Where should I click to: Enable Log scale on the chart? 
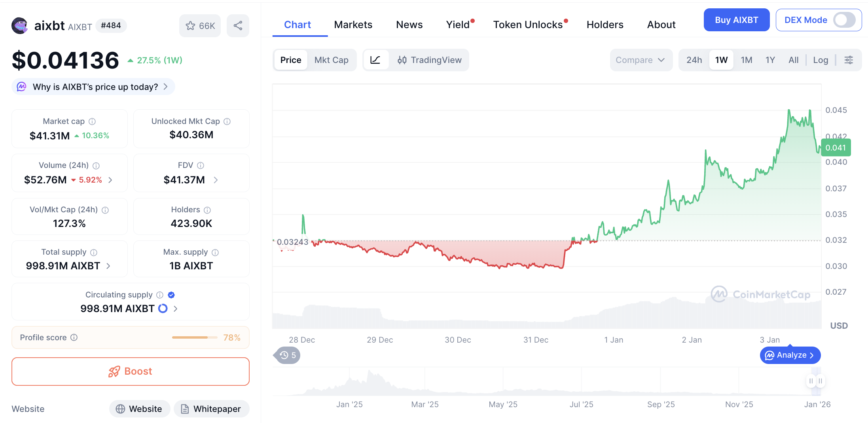[x=821, y=60]
